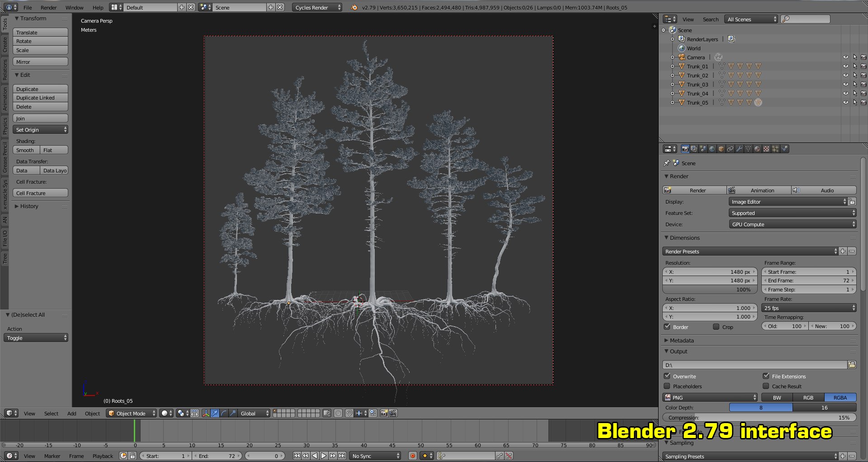Toggle the Border checkbox
This screenshot has height=462, width=868.
pos(667,327)
